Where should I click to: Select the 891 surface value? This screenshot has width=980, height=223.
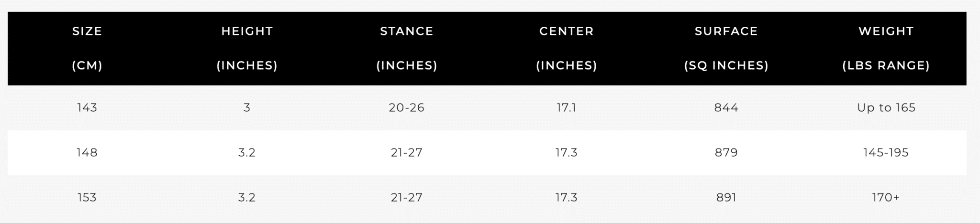[x=726, y=197]
